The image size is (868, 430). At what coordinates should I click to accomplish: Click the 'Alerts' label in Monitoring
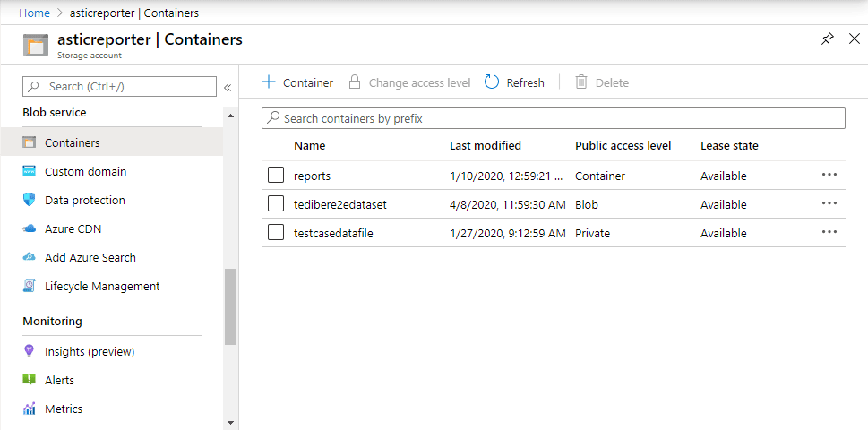59,380
